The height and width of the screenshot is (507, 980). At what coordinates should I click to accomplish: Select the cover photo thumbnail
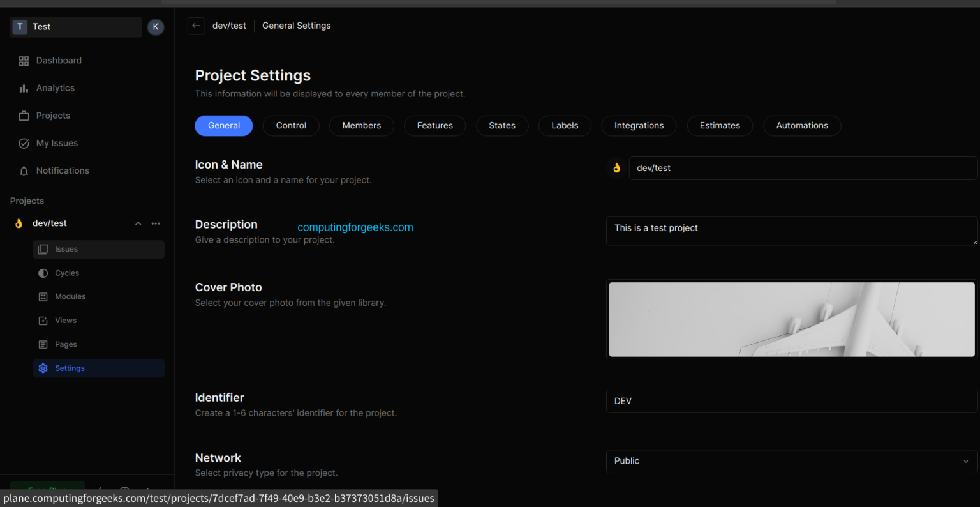791,319
